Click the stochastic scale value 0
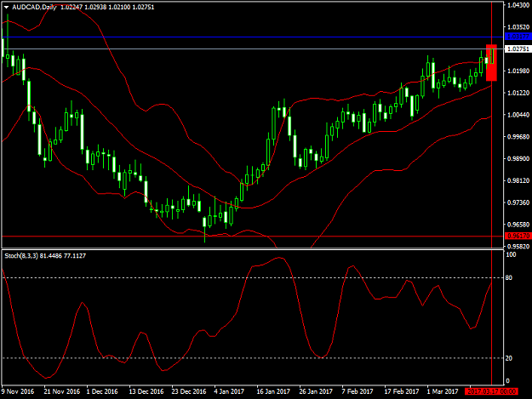This screenshot has height=399, width=532. point(507,381)
